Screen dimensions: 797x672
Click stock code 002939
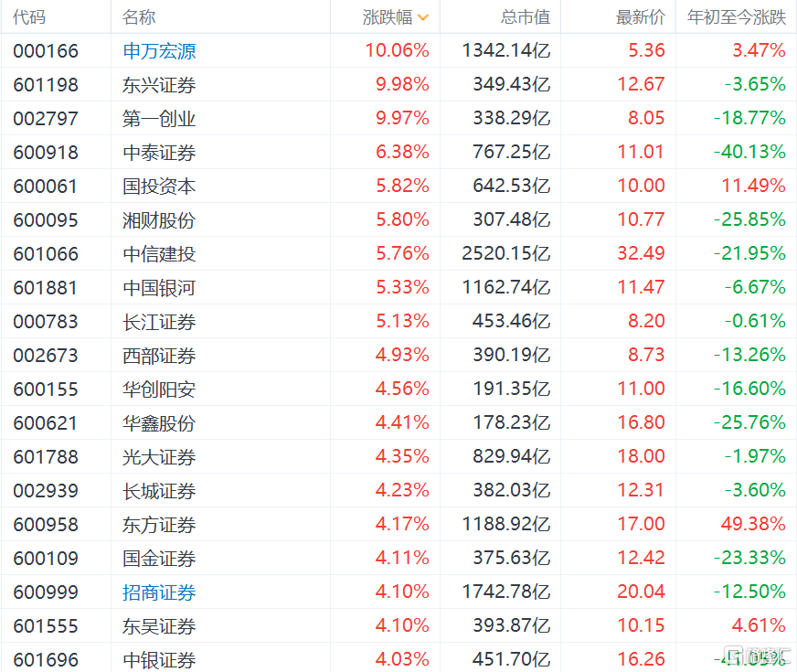pyautogui.click(x=46, y=491)
